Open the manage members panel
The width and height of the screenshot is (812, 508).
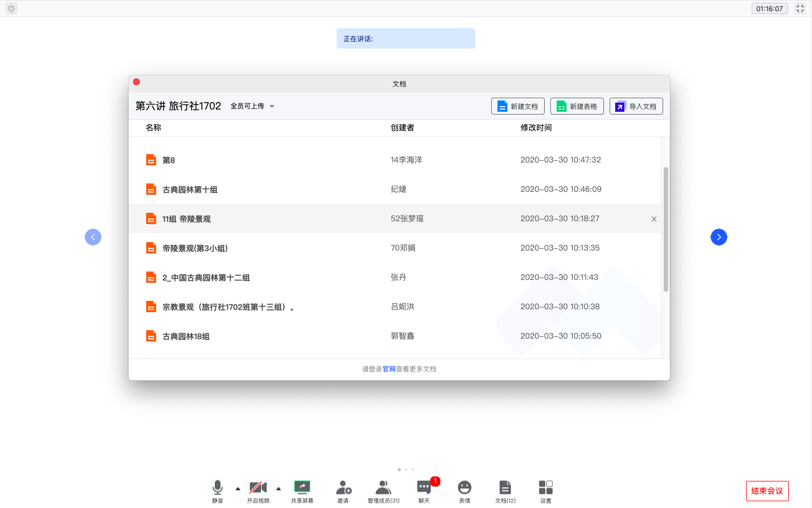pyautogui.click(x=383, y=490)
